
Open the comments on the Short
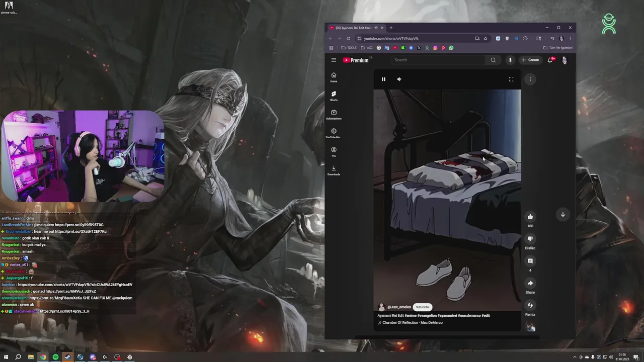[530, 261]
